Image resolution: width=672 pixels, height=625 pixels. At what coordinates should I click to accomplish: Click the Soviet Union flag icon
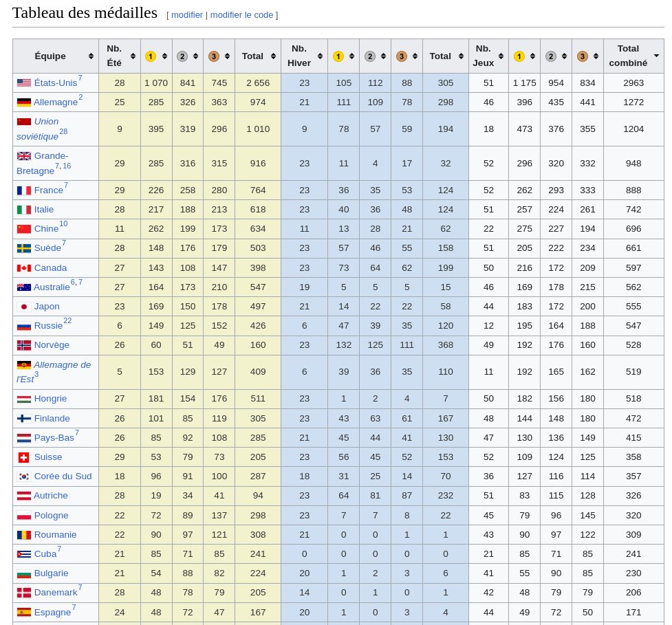(24, 122)
